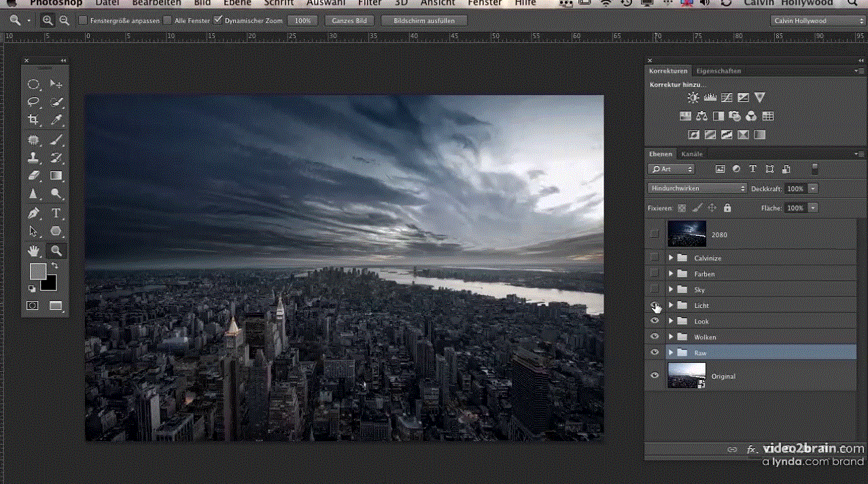Hide the Wolken group

point(655,336)
